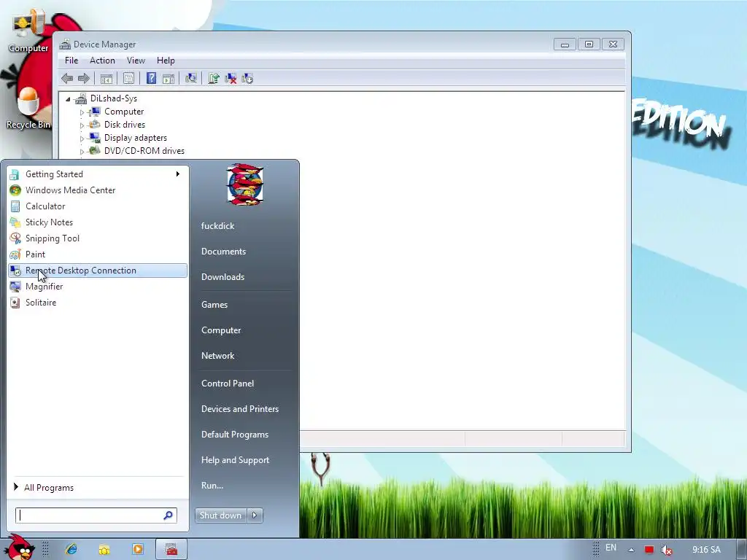
Task: Open Network from Start menu
Action: [217, 356]
